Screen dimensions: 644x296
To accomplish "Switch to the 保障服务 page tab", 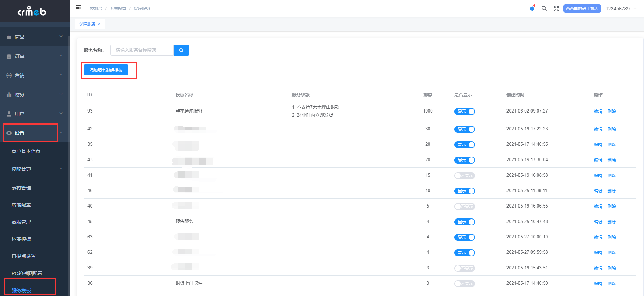I will [x=87, y=24].
